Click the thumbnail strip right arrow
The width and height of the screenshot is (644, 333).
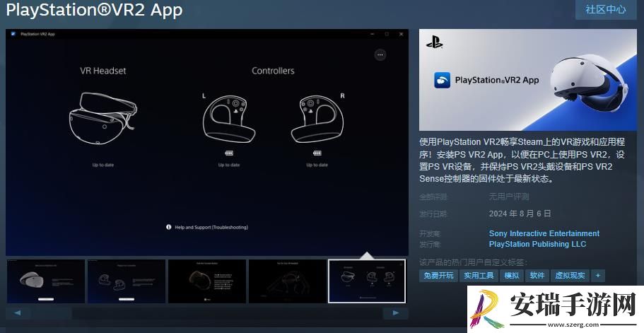click(395, 313)
